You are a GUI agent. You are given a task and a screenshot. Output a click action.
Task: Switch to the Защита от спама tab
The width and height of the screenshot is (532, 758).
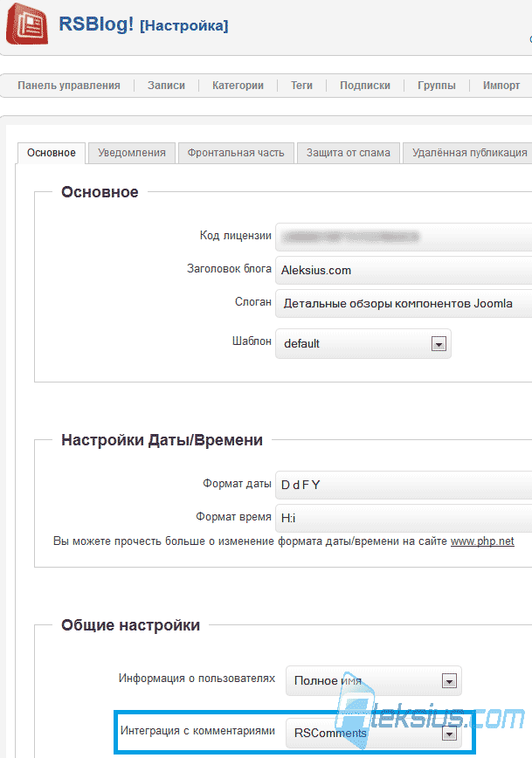(349, 153)
